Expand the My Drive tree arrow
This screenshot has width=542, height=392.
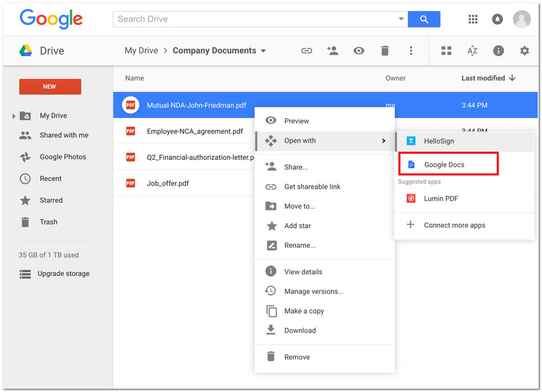pyautogui.click(x=14, y=116)
